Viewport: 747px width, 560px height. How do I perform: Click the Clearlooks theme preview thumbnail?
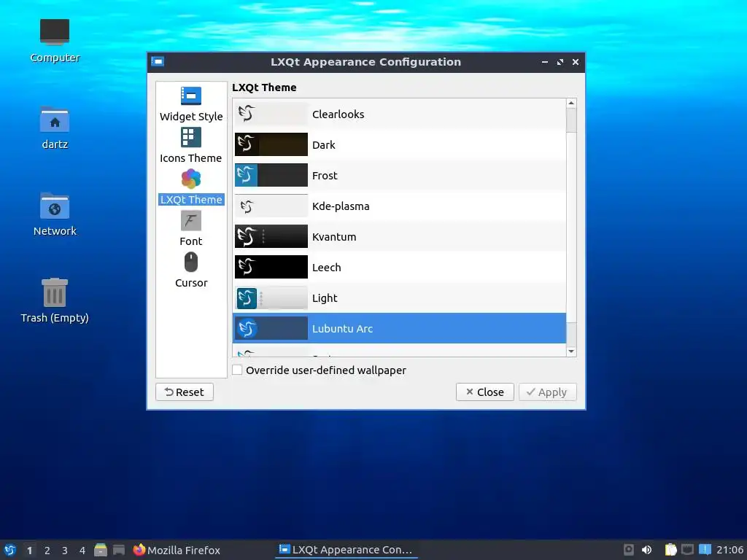coord(271,114)
